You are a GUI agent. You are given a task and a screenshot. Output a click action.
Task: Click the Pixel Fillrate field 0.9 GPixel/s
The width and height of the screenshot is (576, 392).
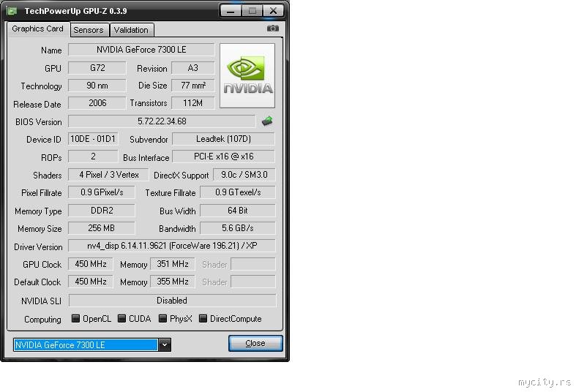(x=102, y=192)
